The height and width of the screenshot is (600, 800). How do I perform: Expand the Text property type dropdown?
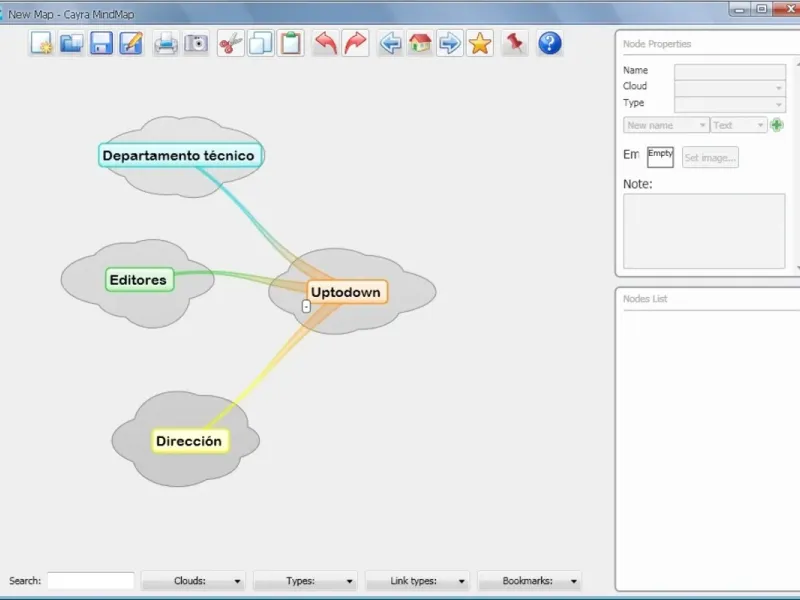pos(739,125)
